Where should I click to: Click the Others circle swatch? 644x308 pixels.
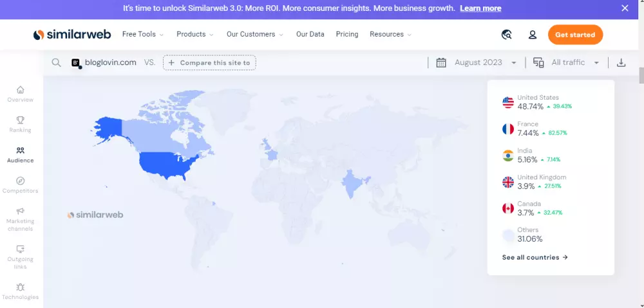tap(508, 235)
